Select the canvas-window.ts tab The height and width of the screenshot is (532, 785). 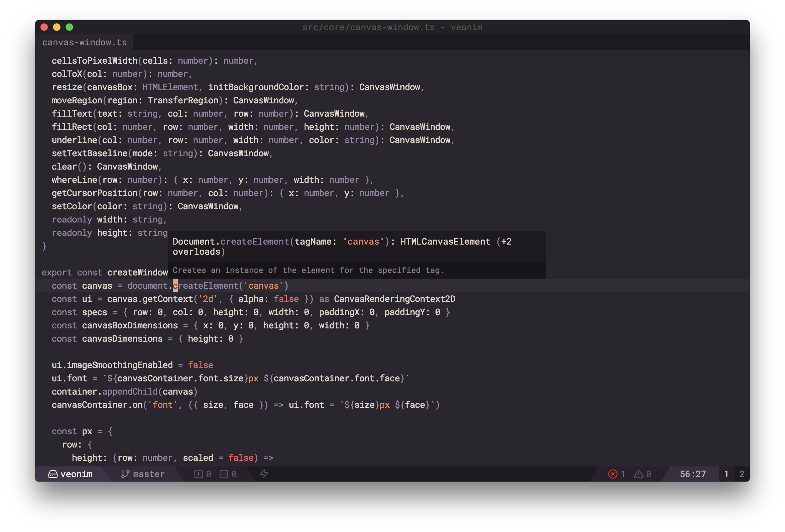tap(84, 43)
